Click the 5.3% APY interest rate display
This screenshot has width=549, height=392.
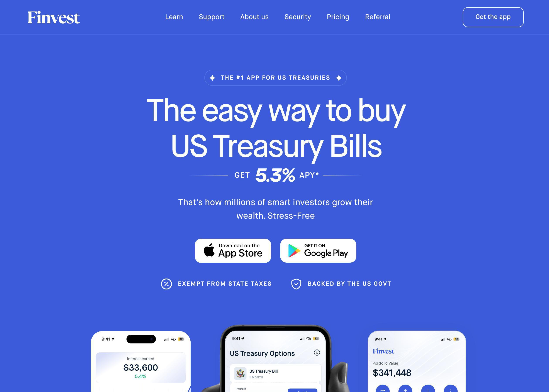coord(276,175)
